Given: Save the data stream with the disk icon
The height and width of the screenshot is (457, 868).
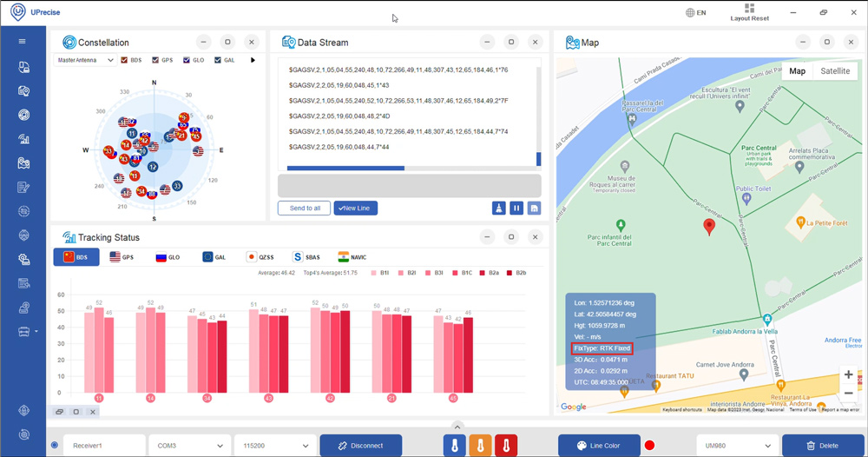Looking at the screenshot, I should (534, 209).
